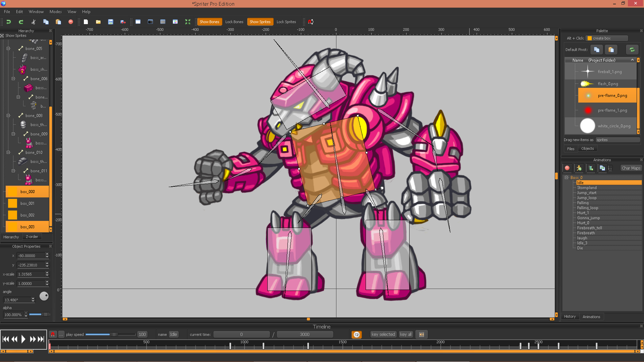
Task: Select pre-flame_1.png in the Palette
Action: point(612,110)
